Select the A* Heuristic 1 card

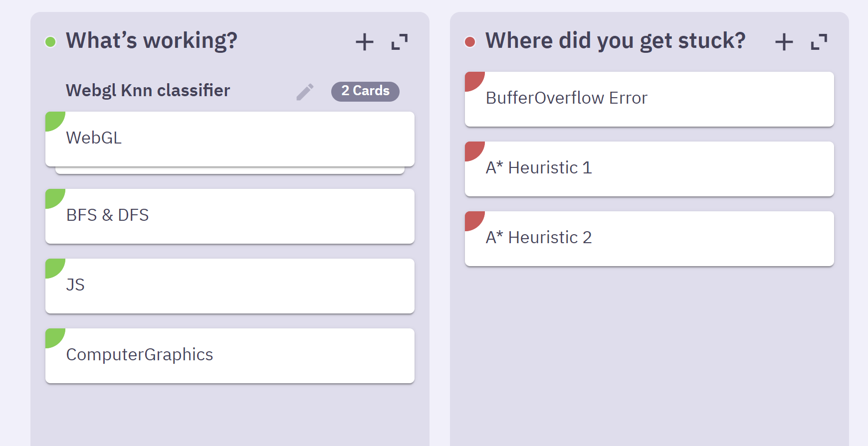coord(649,168)
